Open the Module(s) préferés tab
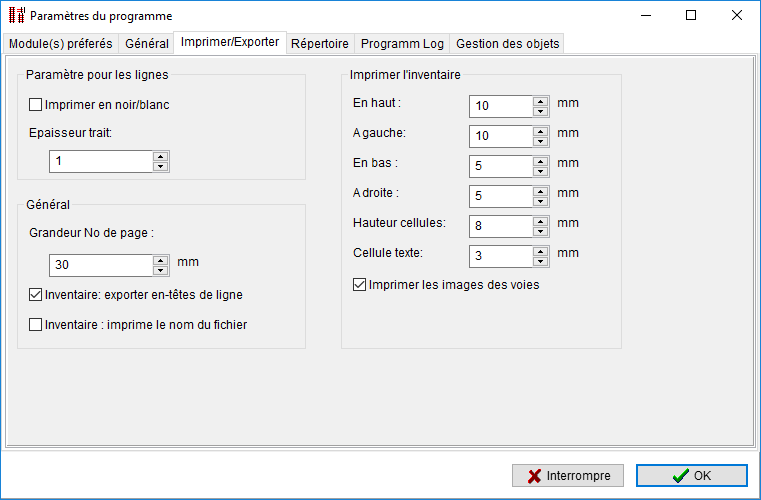This screenshot has height=500, width=761. [x=61, y=44]
